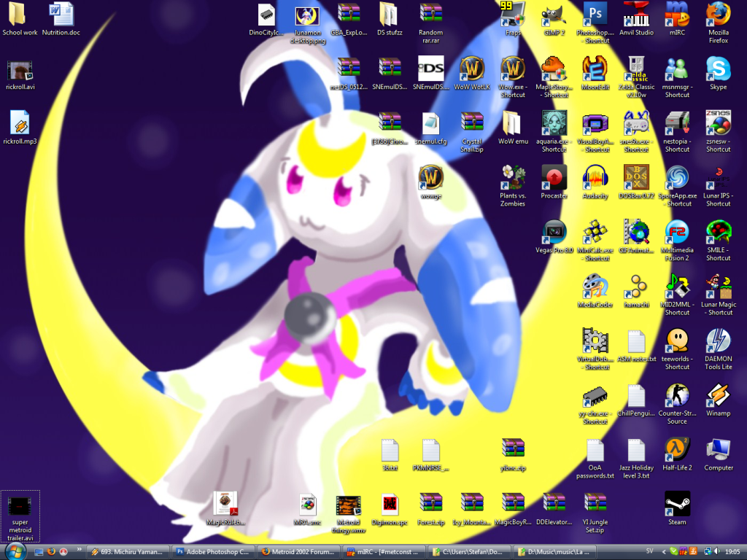Open the School work folder
The height and width of the screenshot is (560, 747).
click(20, 15)
